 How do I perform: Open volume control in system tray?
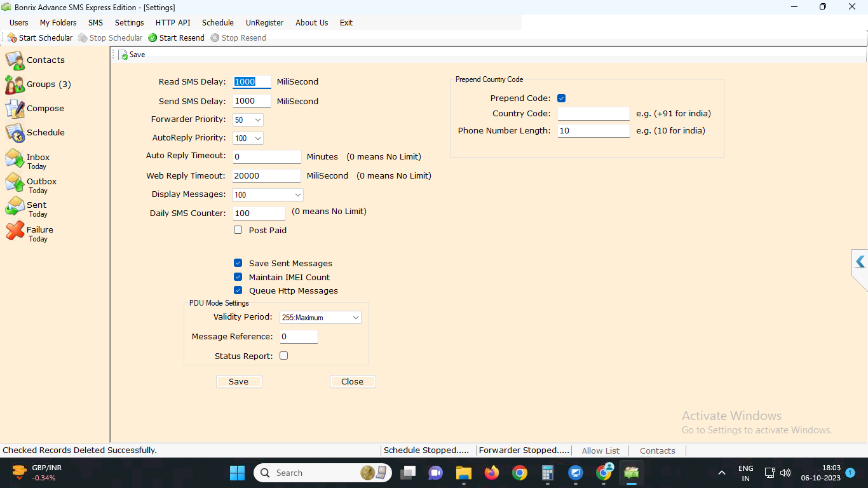point(785,473)
